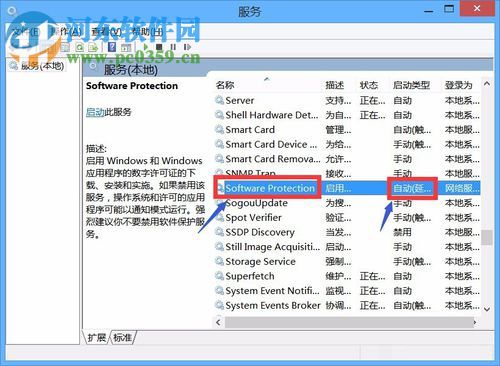Screen dimensions: 500x366
Task: Click horizontal scrollbar right arrow
Action: coord(475,322)
